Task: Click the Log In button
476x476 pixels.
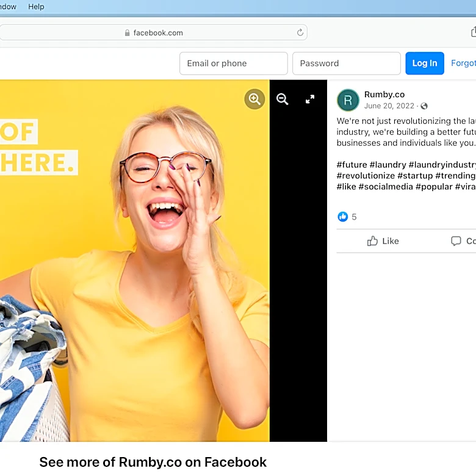Action: [425, 63]
